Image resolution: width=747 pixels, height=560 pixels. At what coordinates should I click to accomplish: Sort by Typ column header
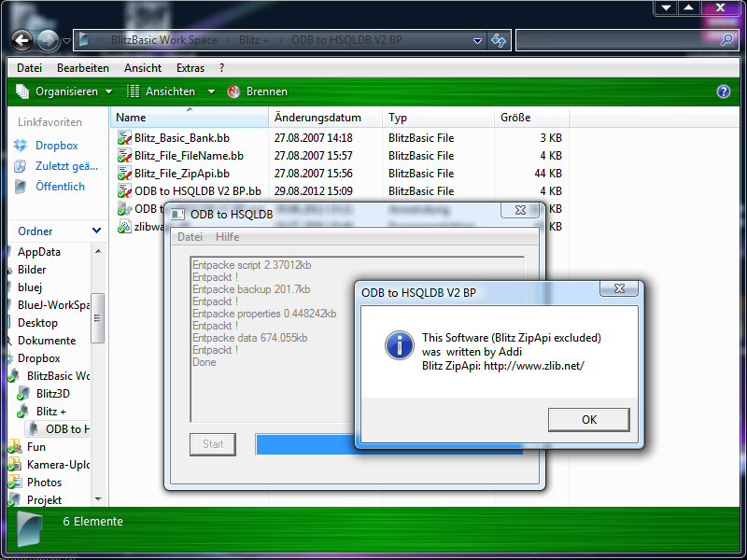[438, 118]
